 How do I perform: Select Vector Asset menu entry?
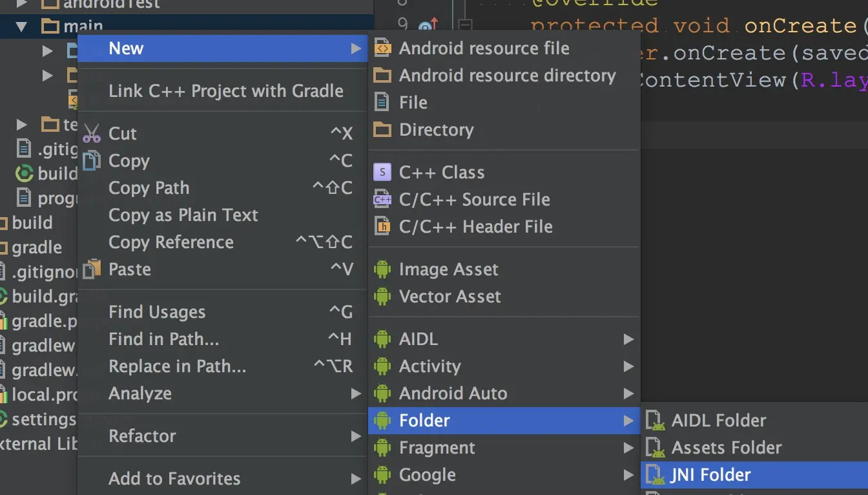click(449, 297)
